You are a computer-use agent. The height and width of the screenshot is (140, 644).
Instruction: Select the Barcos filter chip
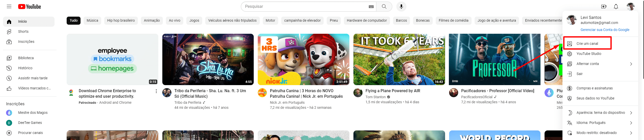[x=401, y=20]
